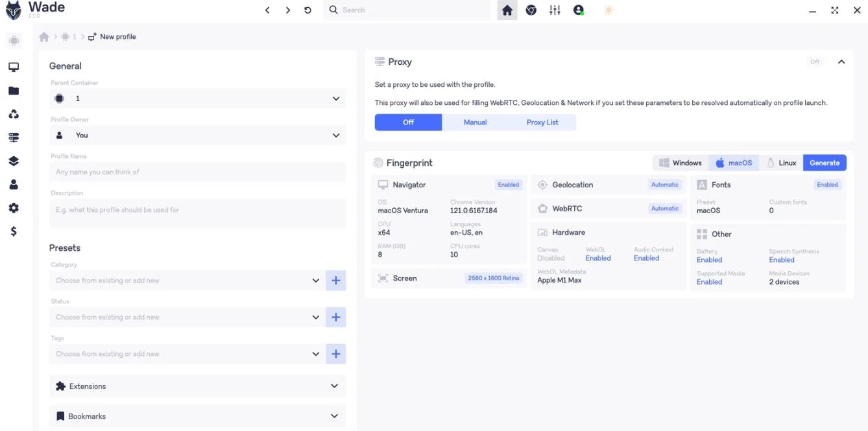
Task: Add a new Tag with the plus button
Action: click(336, 355)
